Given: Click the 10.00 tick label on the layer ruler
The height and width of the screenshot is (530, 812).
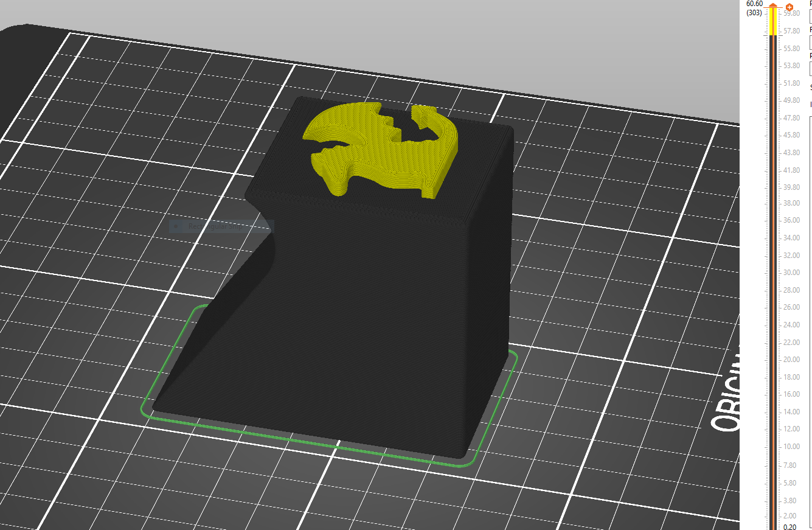Looking at the screenshot, I should [x=792, y=447].
